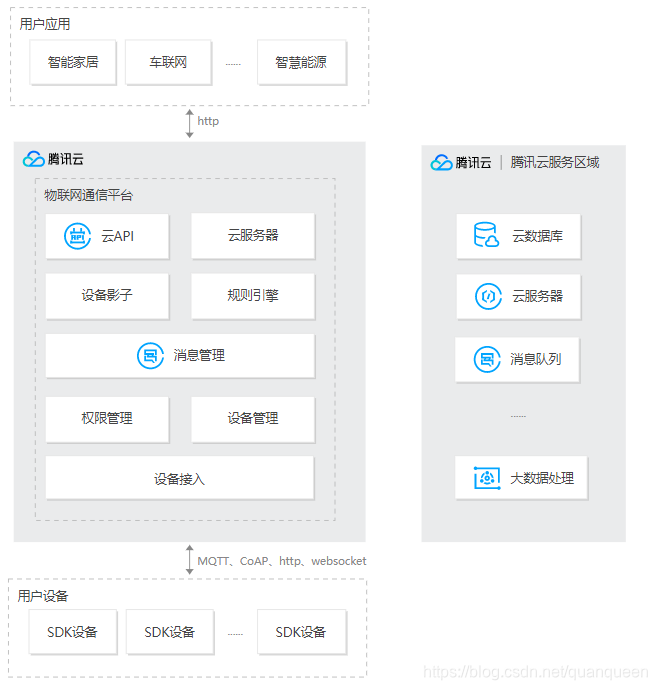The image size is (657, 690).
Task: Click the cloud logo beside 腾讯云服务区域
Action: tap(441, 162)
